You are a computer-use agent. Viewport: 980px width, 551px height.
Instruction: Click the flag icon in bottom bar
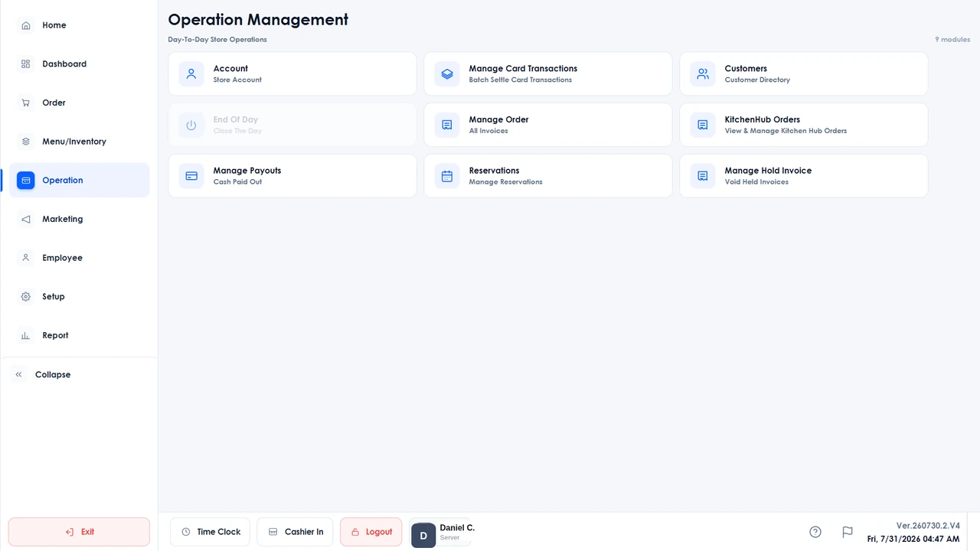point(848,532)
